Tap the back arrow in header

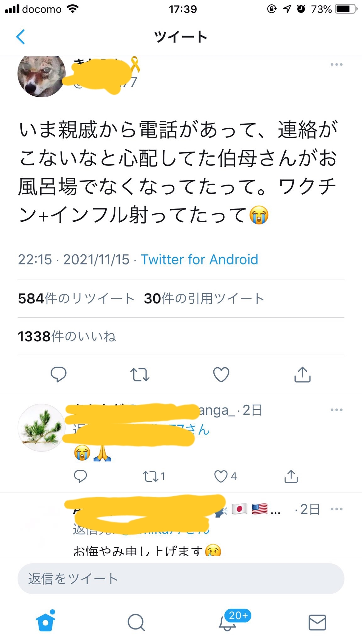pos(21,37)
